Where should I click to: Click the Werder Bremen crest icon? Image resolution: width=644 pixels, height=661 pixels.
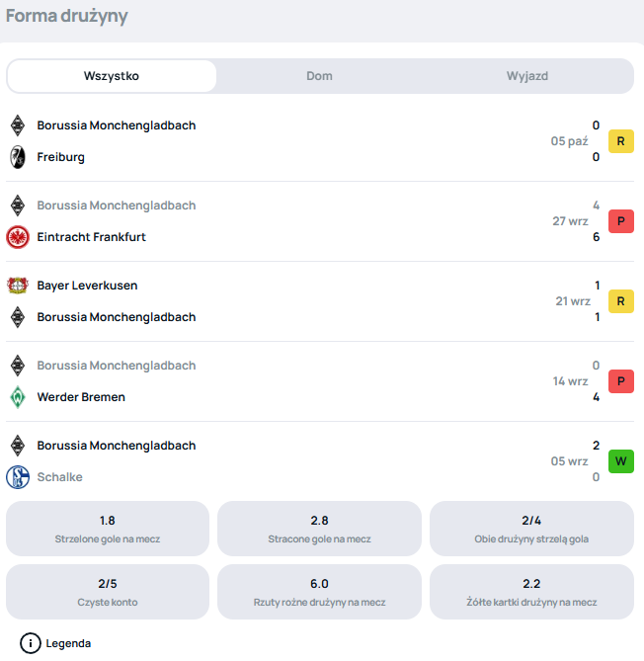tap(17, 397)
